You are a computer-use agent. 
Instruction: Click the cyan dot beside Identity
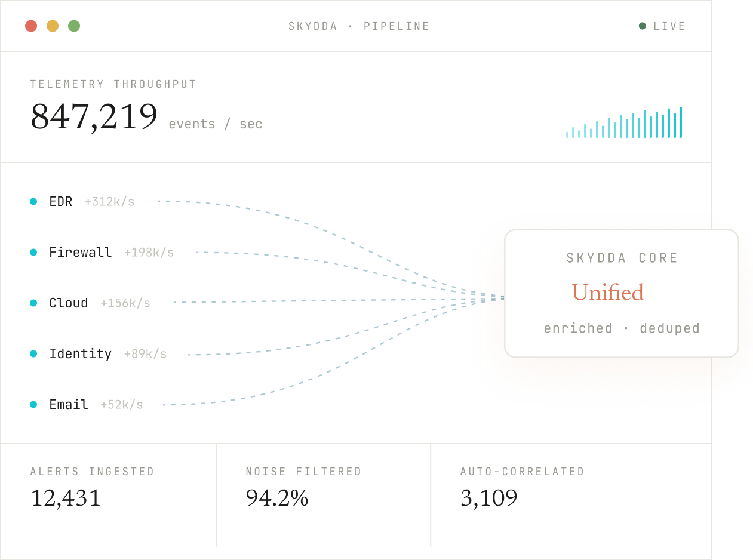pos(33,353)
